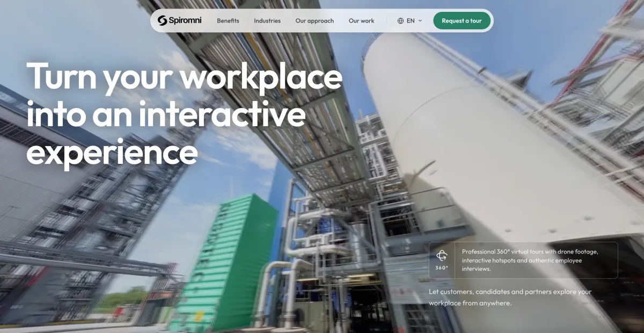Screen dimensions: 644x333
Task: Click the 360° rotation icon
Action: coord(442,255)
